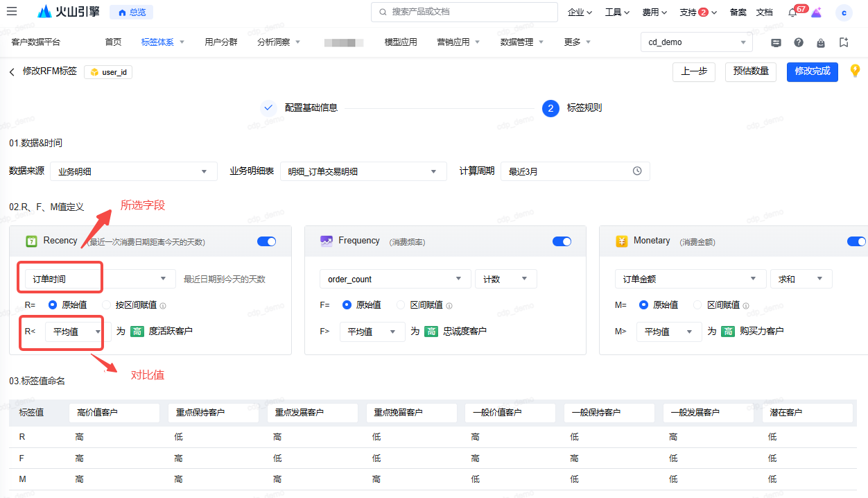Click the help question mark icon
Screen dimensions: 868x498
tap(799, 42)
